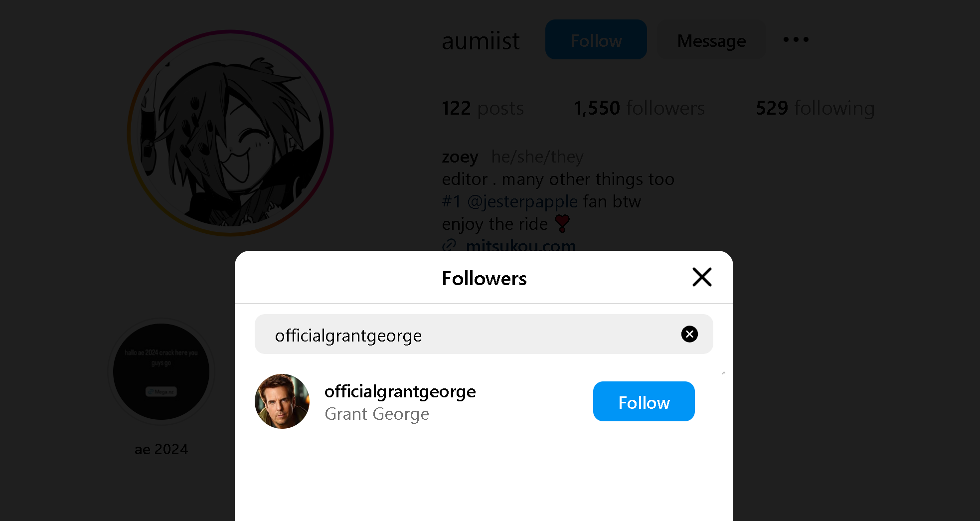
Task: Click the 122 posts count
Action: [x=483, y=108]
